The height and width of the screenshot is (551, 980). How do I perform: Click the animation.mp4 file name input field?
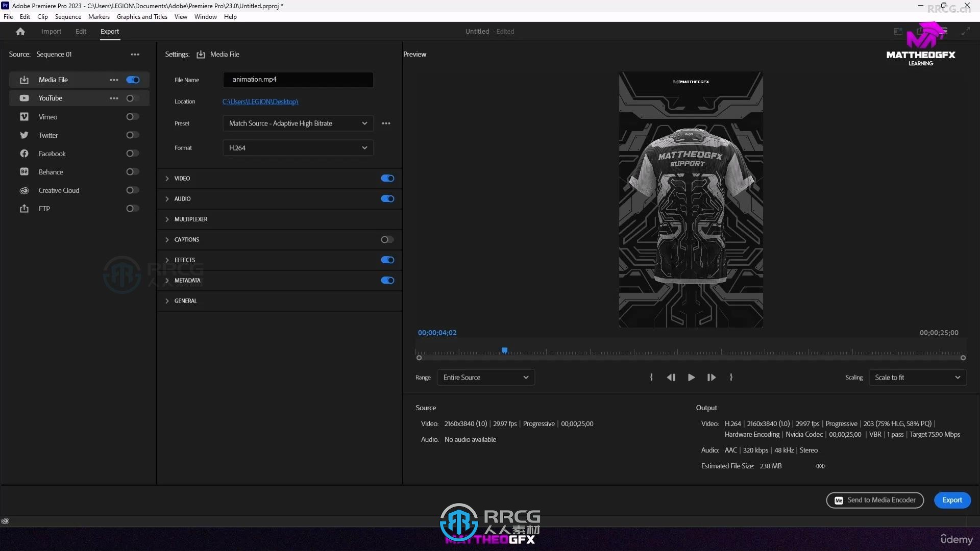(x=298, y=79)
